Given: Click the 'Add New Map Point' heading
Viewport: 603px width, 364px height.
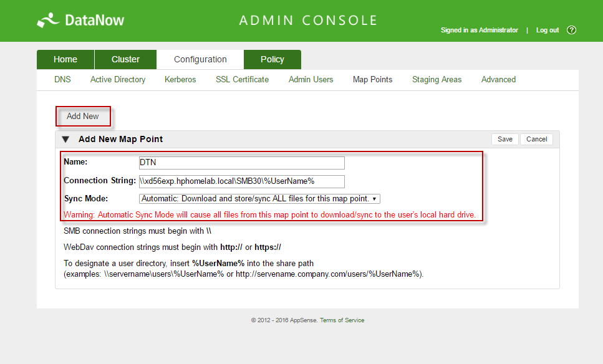Looking at the screenshot, I should 120,139.
